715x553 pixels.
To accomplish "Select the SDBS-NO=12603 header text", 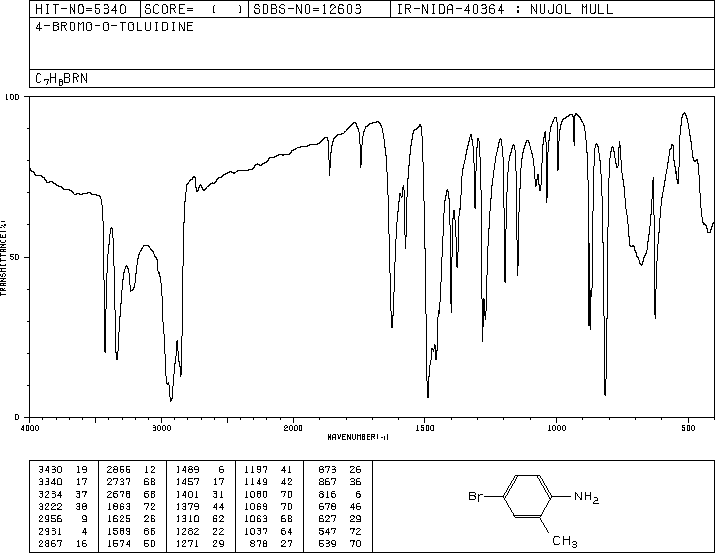I will point(307,9).
